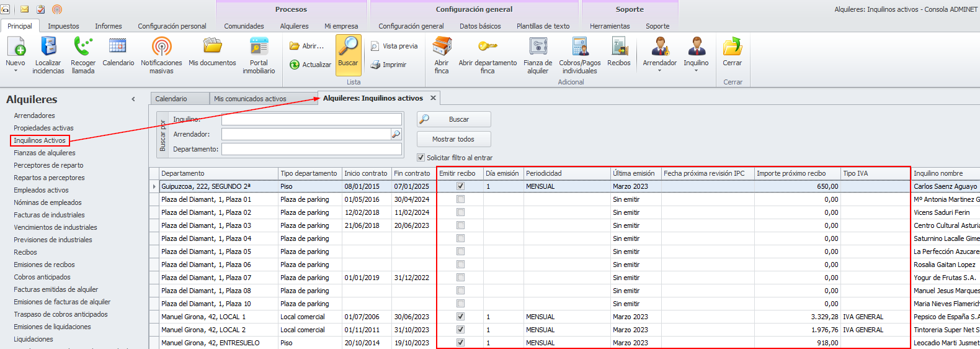Toggle Solicitar filtro al entrar checkbox
Viewport: 980px width, 349px height.
click(421, 158)
